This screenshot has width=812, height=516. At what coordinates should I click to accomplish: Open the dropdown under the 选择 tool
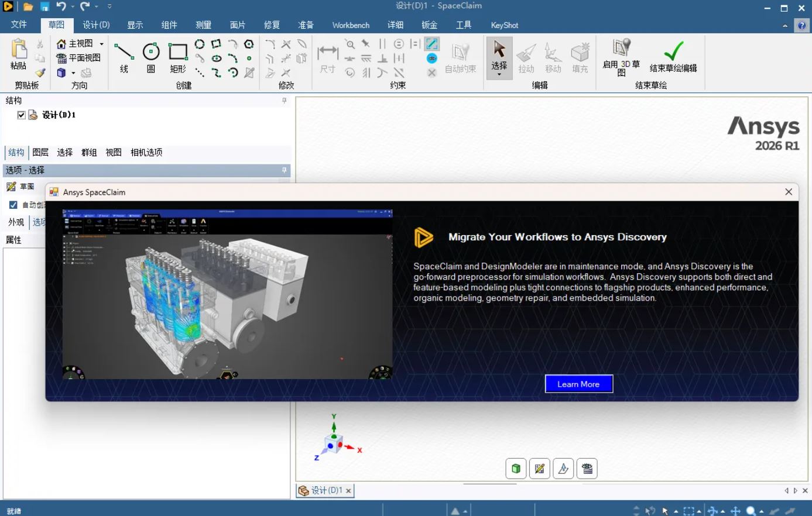click(x=499, y=74)
